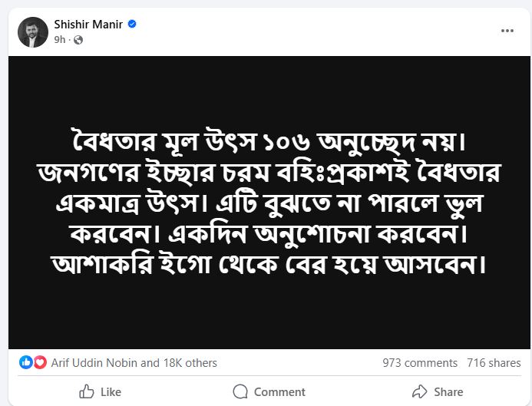Open the post options three-dot menu

507,31
